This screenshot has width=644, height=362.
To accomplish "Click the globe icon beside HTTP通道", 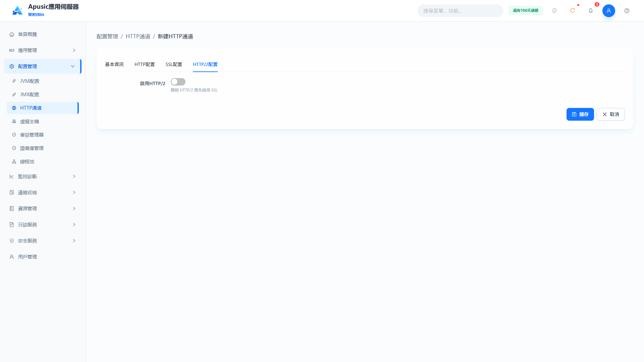I will coord(14,108).
